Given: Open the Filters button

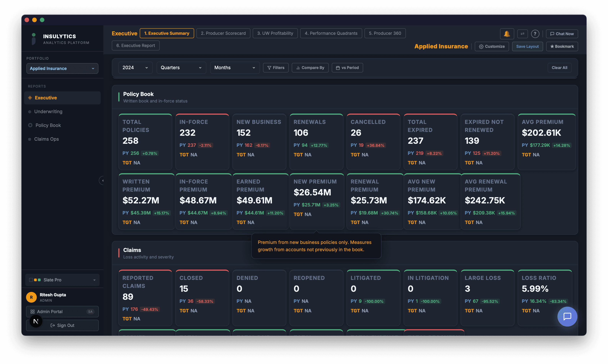Looking at the screenshot, I should pos(275,68).
